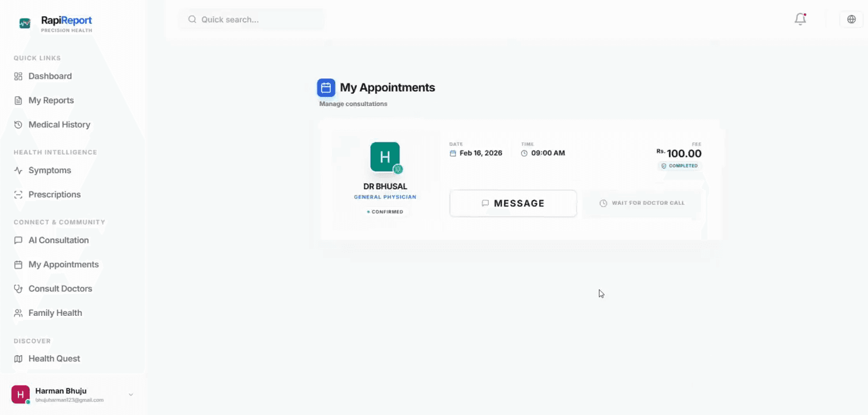Click the Prescriptions scan icon
This screenshot has width=868, height=415.
point(18,195)
